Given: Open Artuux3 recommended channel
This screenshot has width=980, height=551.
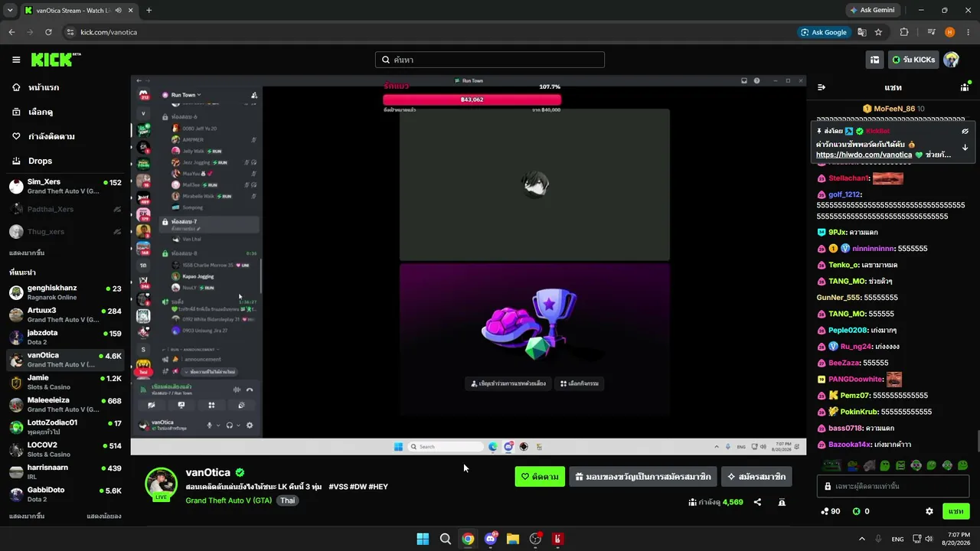Looking at the screenshot, I should click(65, 315).
